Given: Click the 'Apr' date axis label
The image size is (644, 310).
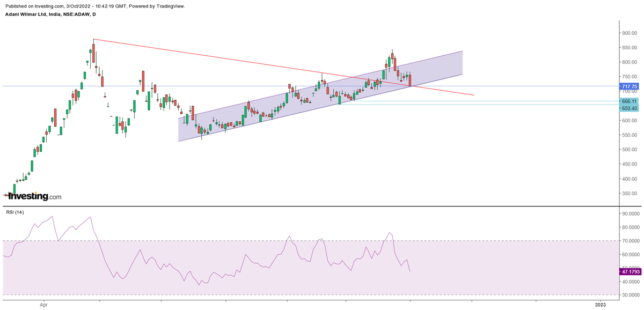Looking at the screenshot, I should (x=45, y=305).
